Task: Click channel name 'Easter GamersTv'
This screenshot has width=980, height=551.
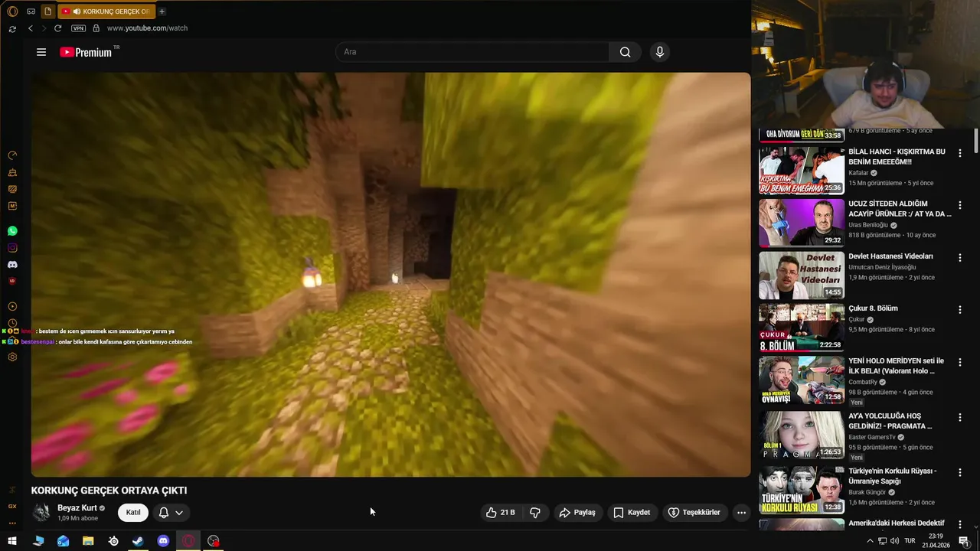Action: point(873,437)
